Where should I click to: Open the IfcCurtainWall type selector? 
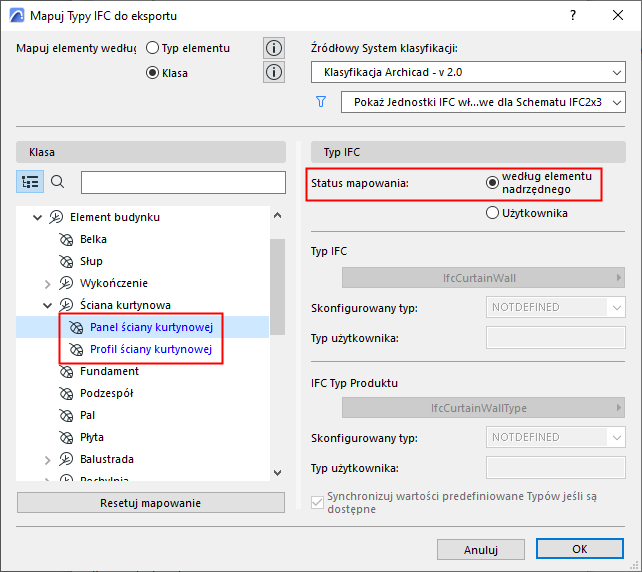(x=483, y=278)
